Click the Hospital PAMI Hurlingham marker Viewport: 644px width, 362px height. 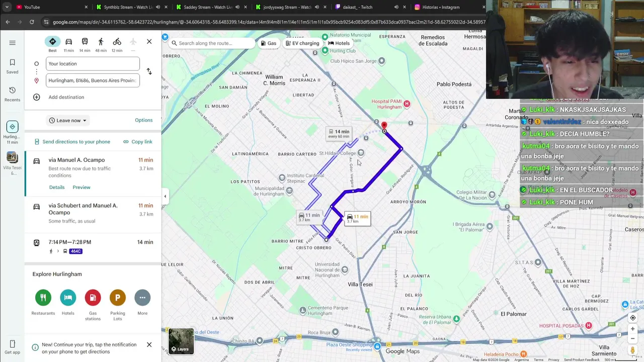pos(407,104)
